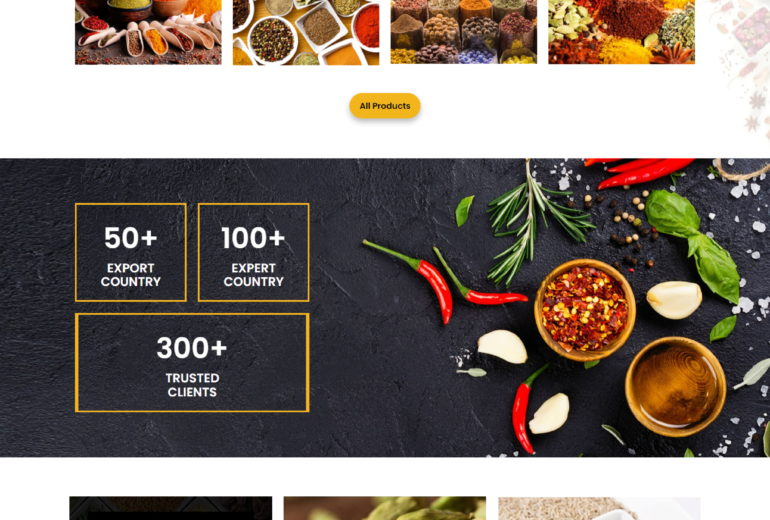
Task: Click the TRUSTED CLIENTS label text
Action: click(192, 385)
